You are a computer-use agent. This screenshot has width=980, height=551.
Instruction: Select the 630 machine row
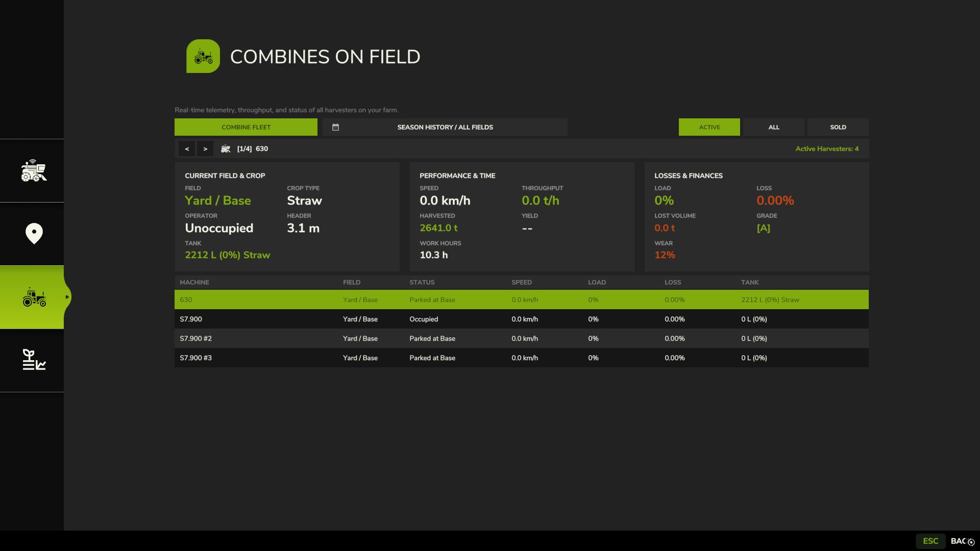point(522,299)
